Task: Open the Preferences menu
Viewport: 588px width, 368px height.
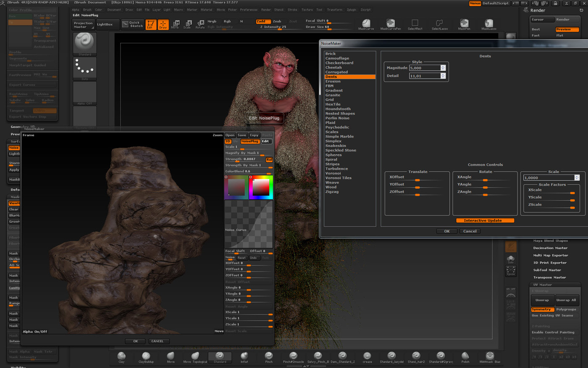Action: 249,10
